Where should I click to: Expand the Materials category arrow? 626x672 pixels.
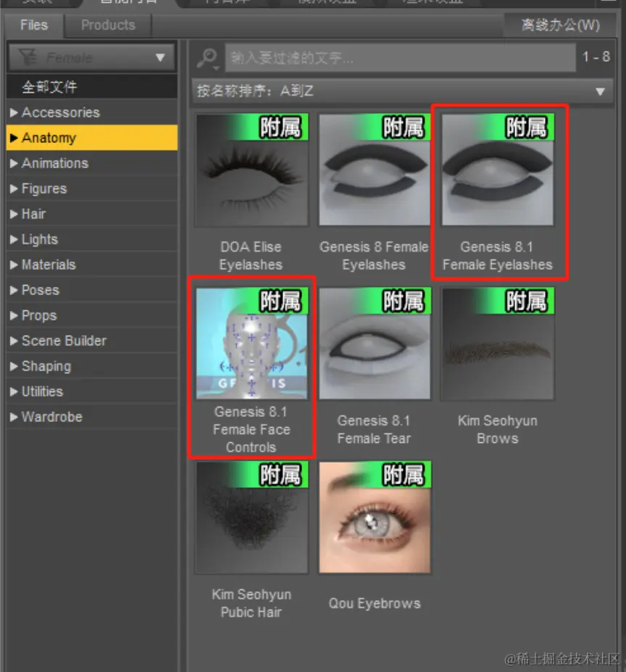tap(14, 265)
